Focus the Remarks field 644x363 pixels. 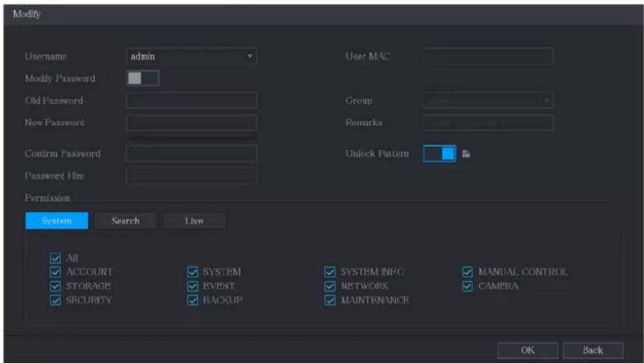(488, 122)
